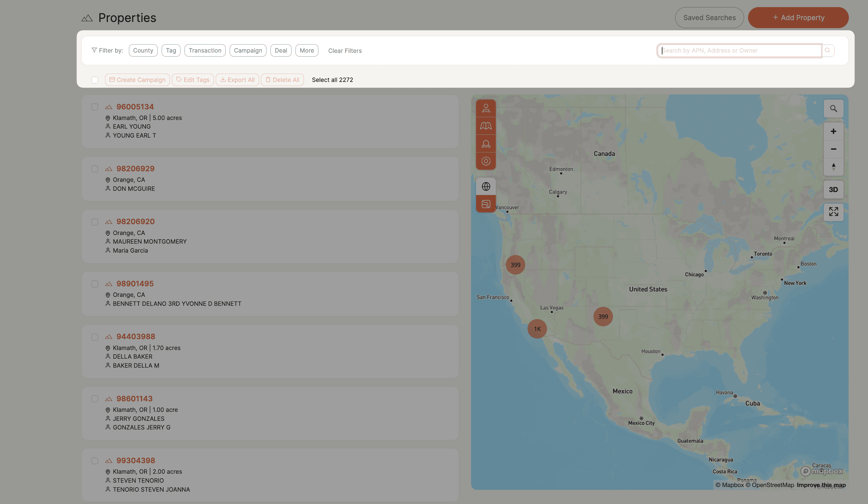Open the County filter dropdown
This screenshot has width=868, height=504.
tap(143, 50)
